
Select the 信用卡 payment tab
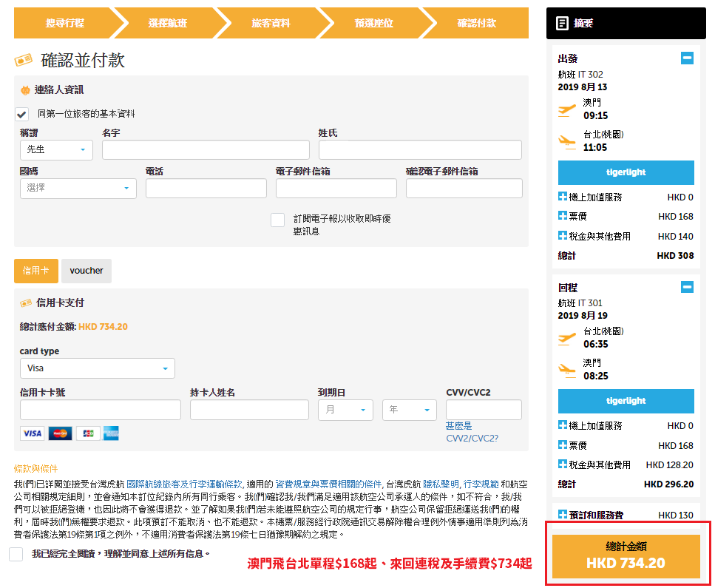coord(36,271)
